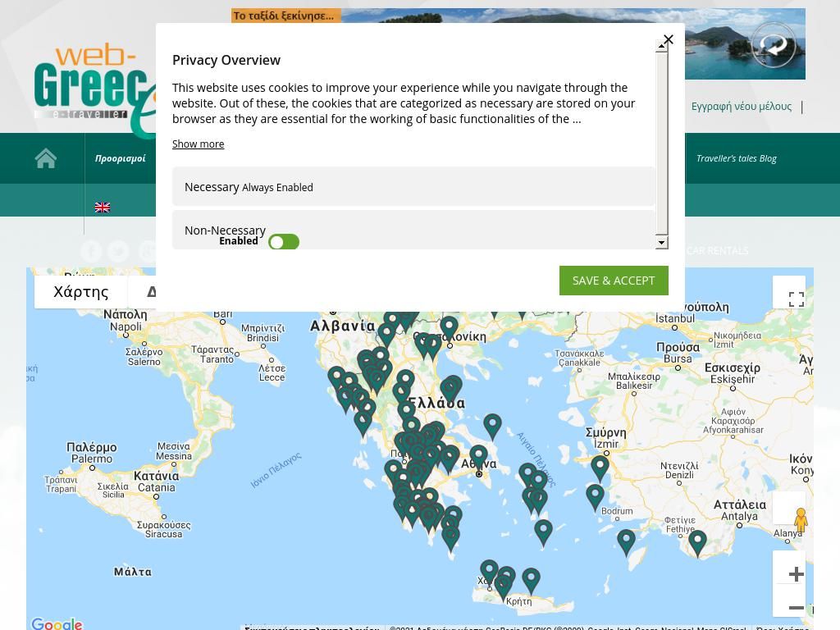Click the Istanbul label on the map

tap(675, 319)
